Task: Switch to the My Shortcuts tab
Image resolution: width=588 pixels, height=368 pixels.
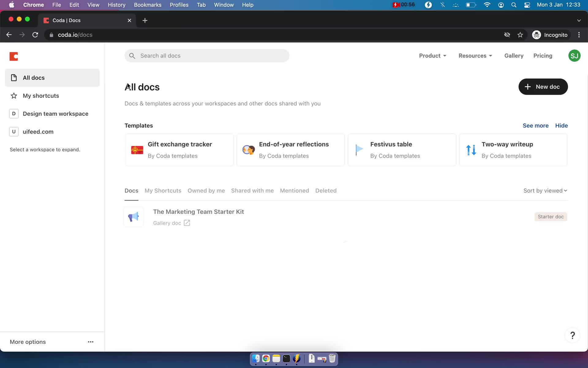Action: point(163,191)
